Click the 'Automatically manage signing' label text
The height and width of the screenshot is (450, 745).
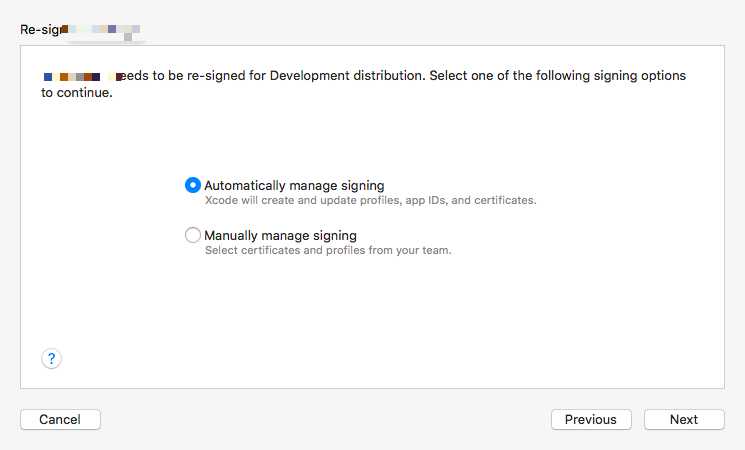(x=294, y=185)
